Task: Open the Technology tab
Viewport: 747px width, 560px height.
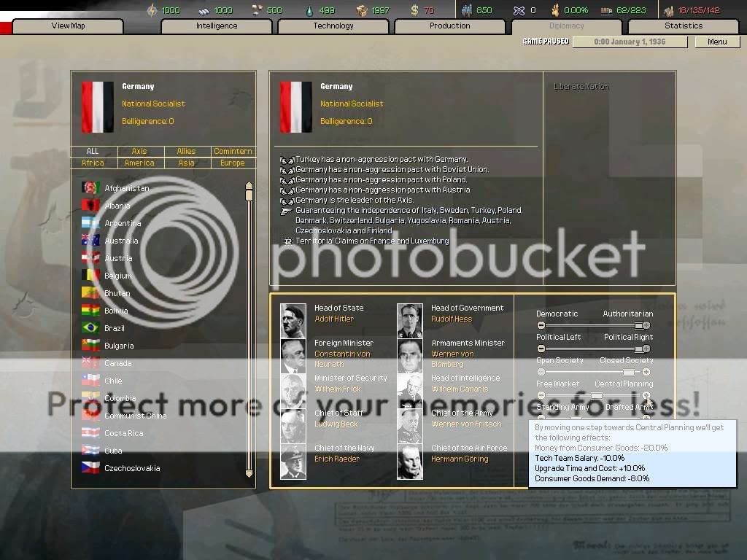Action: point(333,26)
